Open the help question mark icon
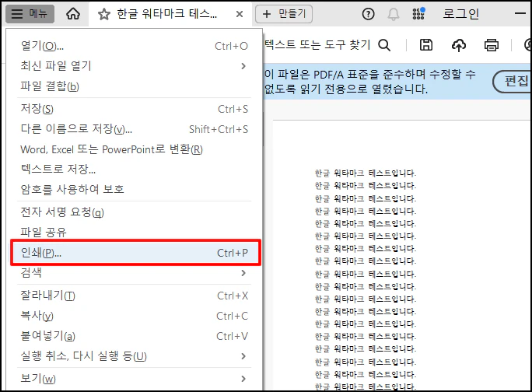The image size is (532, 392). (368, 14)
